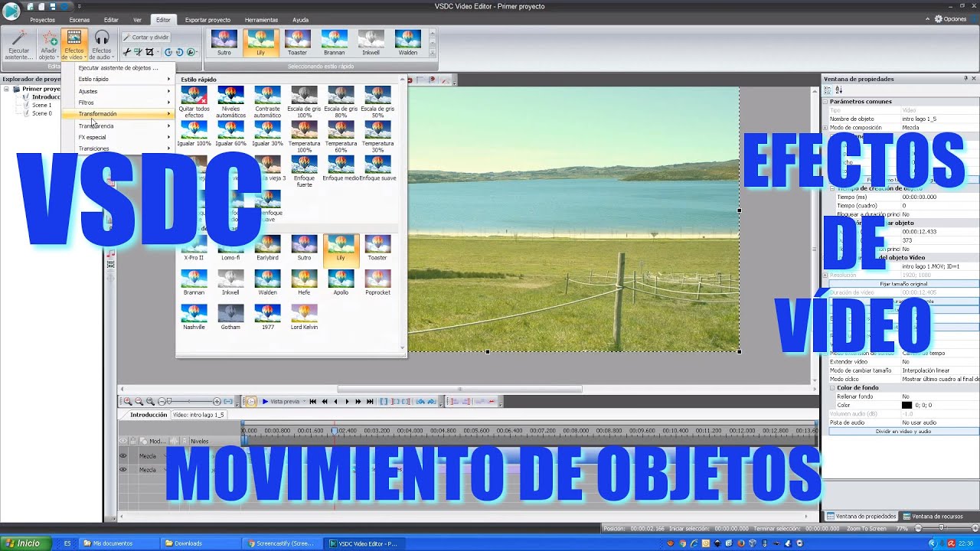Open the Ejecutar asistente wizard tool
980x551 pixels.
coord(18,44)
